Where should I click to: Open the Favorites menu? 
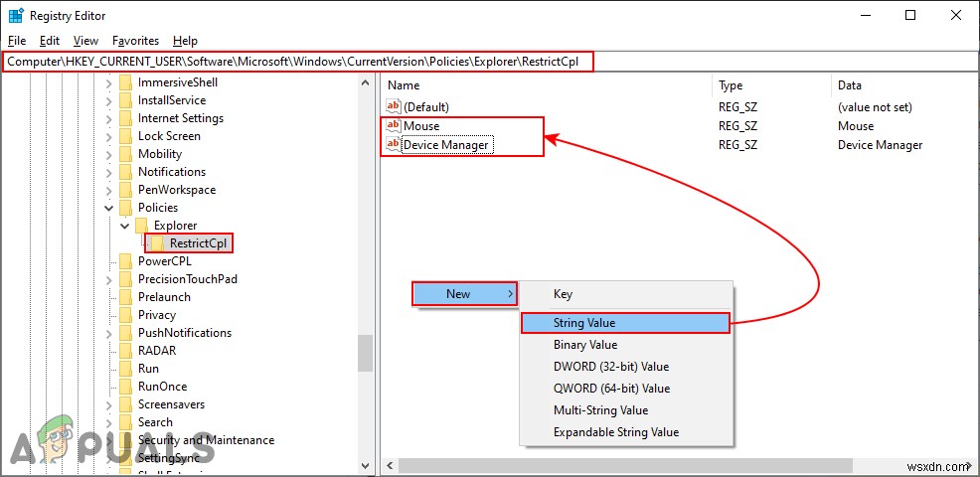(x=135, y=41)
